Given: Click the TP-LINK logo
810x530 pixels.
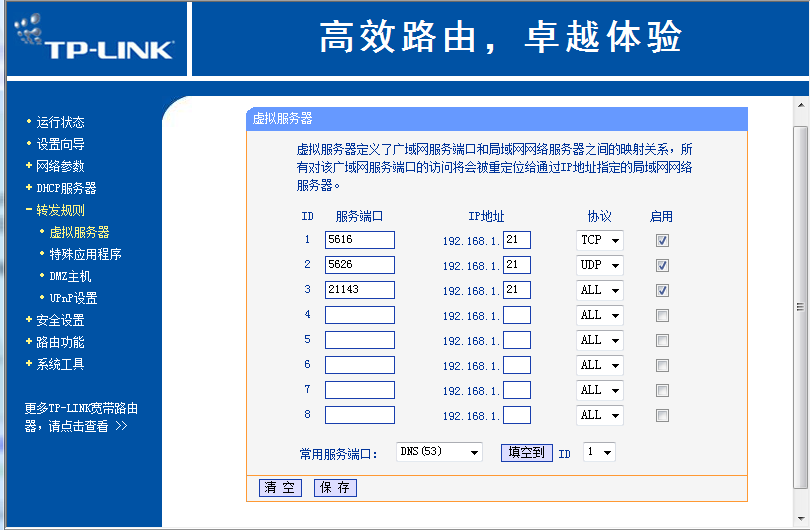Looking at the screenshot, I should coord(96,37).
